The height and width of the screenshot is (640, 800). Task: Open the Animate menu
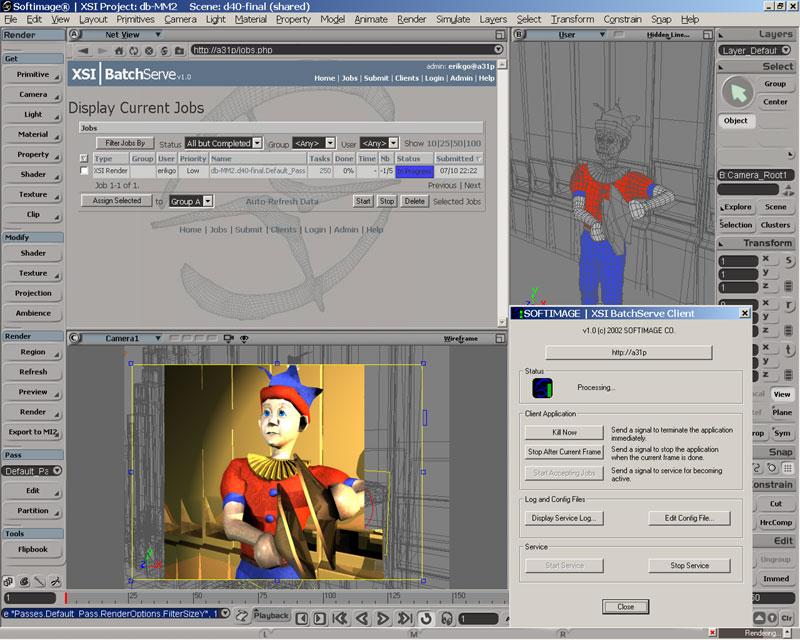(x=371, y=19)
